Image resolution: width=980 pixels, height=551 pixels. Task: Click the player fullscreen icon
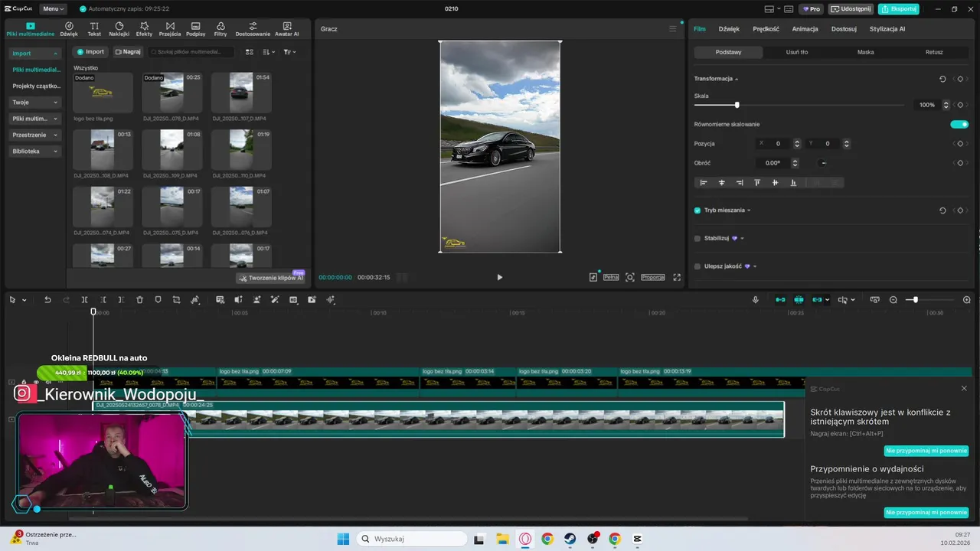[x=677, y=277]
